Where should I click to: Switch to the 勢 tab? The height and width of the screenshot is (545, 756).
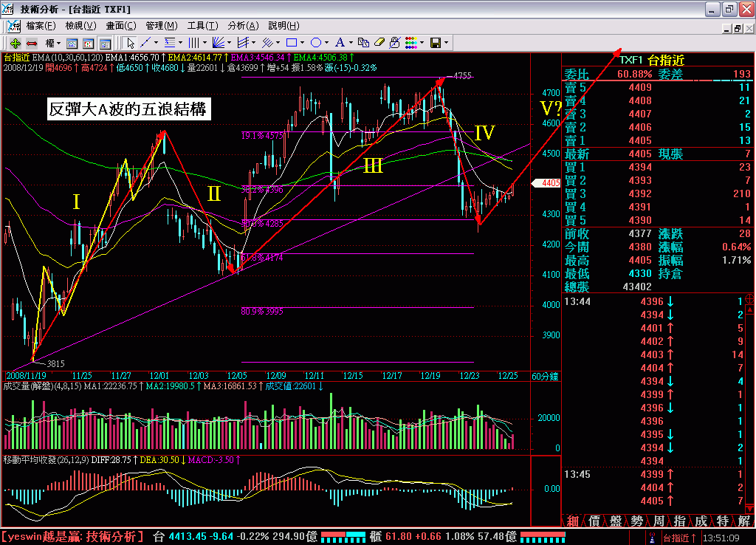[637, 521]
